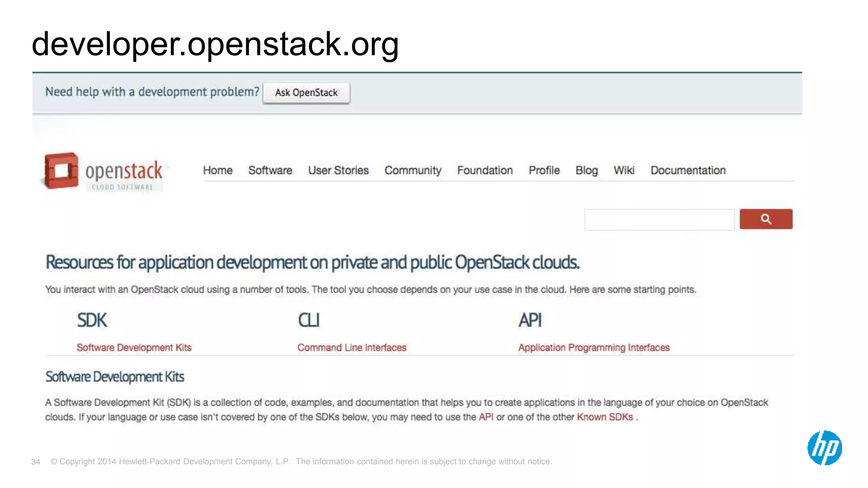Viewport: 868px width, 488px height.
Task: Click the Hewlett-Packard copyright notice
Action: pyautogui.click(x=301, y=462)
